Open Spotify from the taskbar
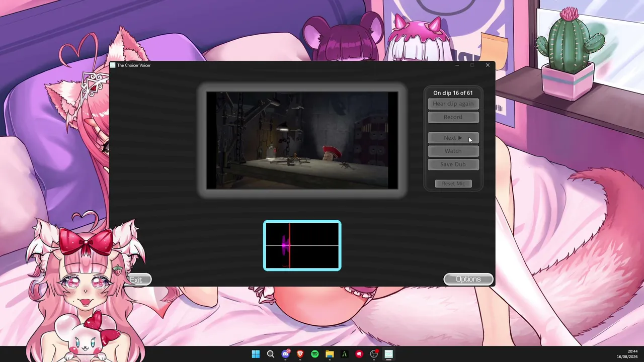The image size is (644, 362). (x=315, y=354)
